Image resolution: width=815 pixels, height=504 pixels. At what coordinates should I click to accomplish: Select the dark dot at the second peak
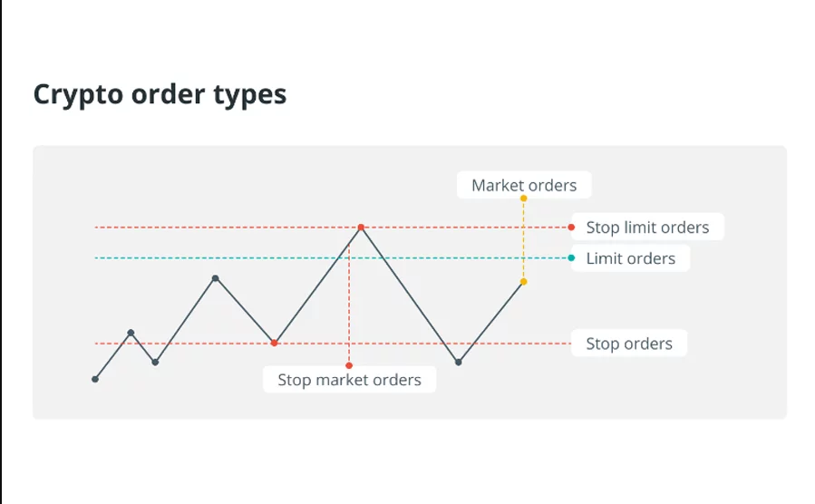pyautogui.click(x=215, y=278)
